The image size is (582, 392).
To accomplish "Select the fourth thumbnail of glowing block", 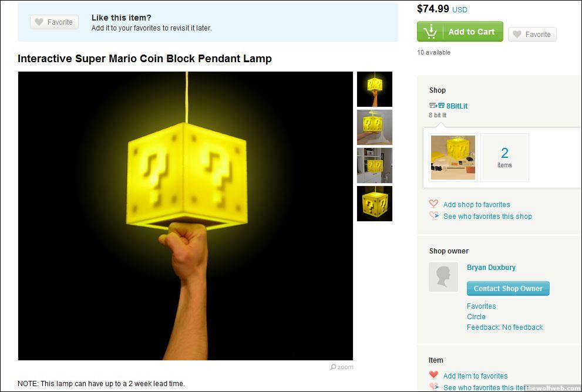I will [x=375, y=204].
